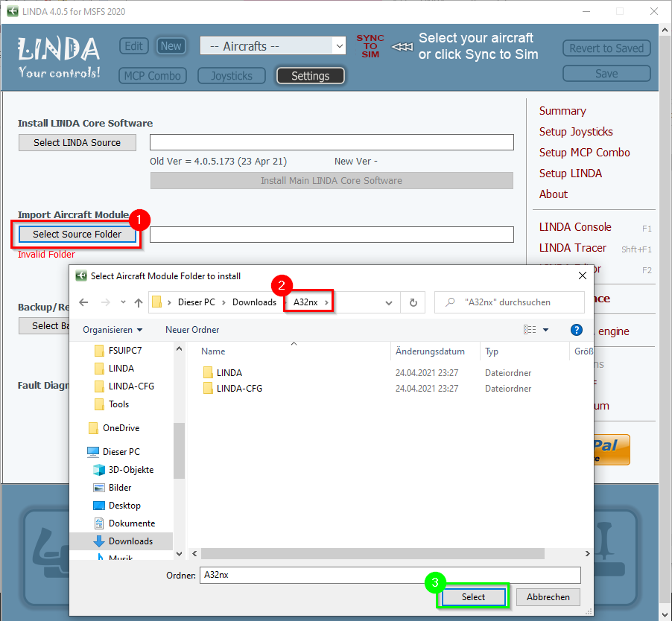672x621 pixels.
Task: Change the folder view layout icon
Action: 530,330
